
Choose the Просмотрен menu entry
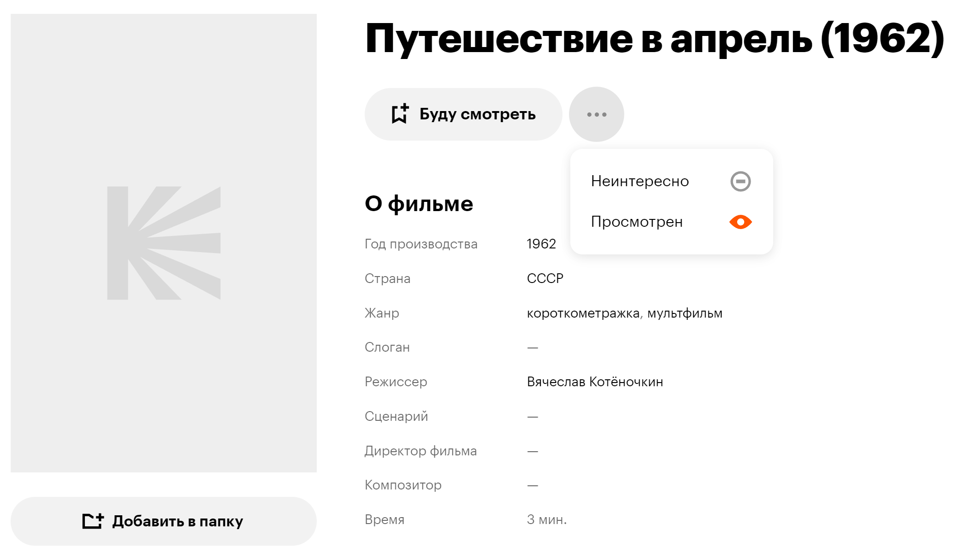636,222
